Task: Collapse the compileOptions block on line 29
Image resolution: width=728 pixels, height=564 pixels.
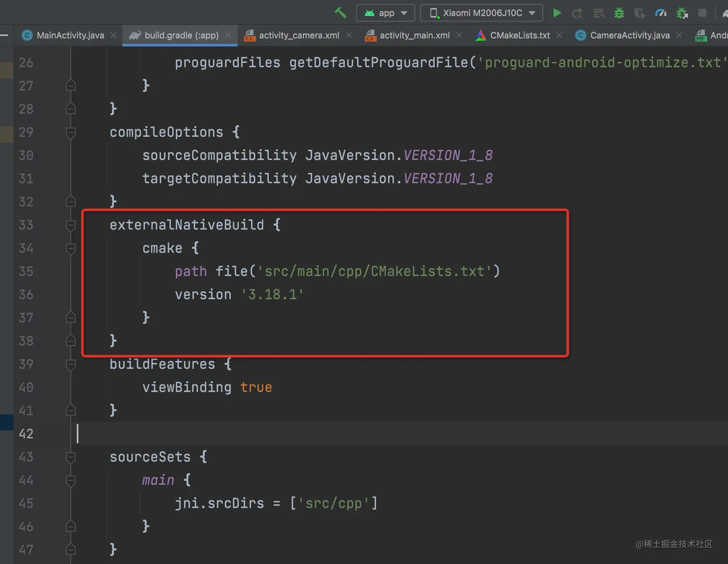Action: [71, 132]
